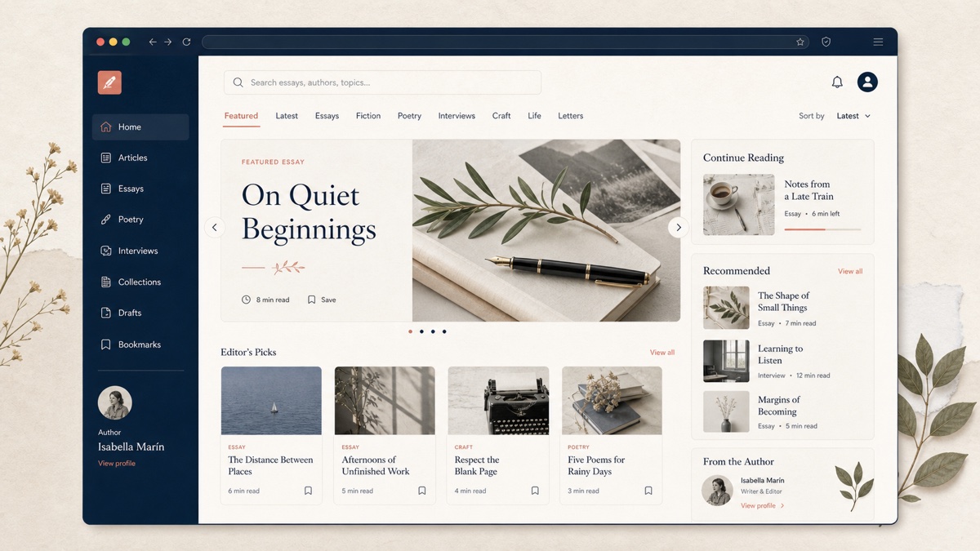
Task: Select the second carousel dot
Action: click(x=421, y=331)
